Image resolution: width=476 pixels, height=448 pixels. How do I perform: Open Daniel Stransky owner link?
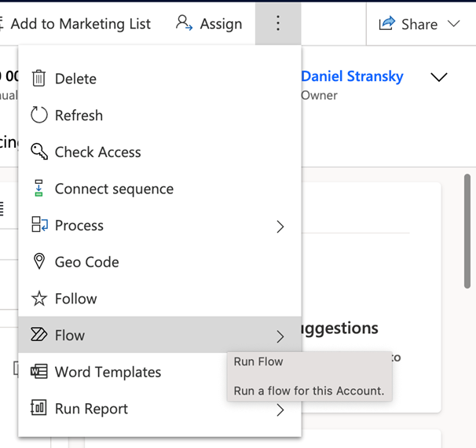[x=352, y=76]
